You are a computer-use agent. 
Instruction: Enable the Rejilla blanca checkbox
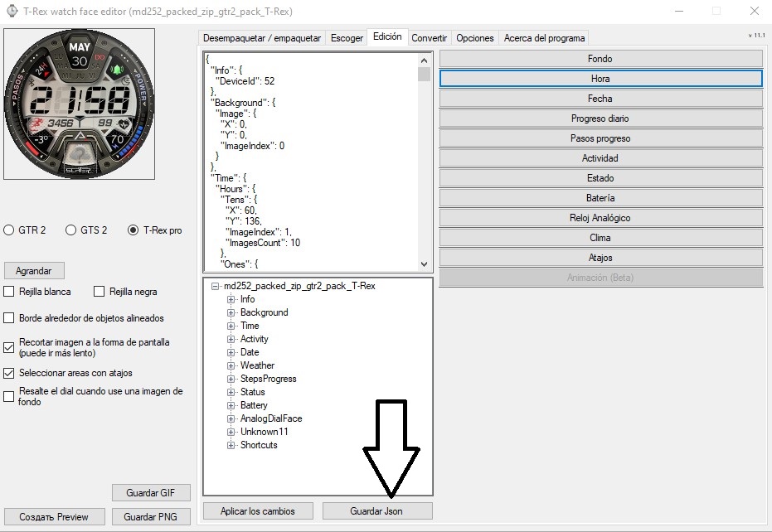pos(10,292)
